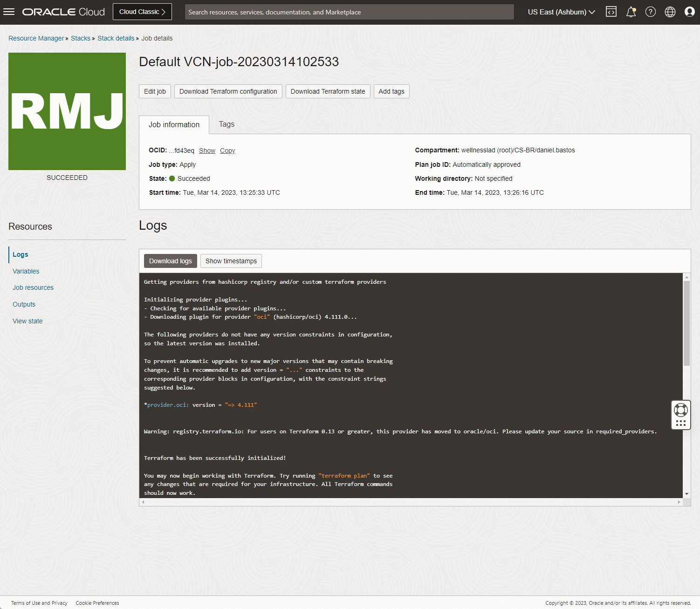This screenshot has width=700, height=609.
Task: Open View state in Resources list
Action: pos(27,321)
